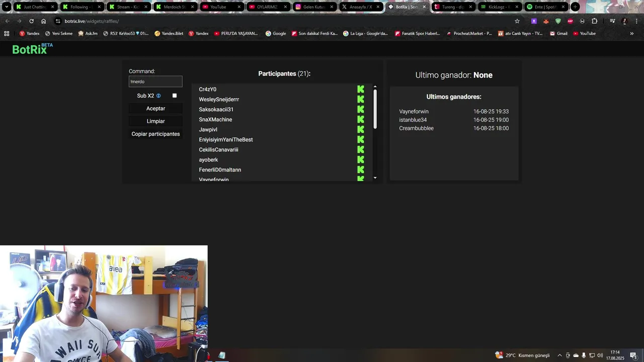This screenshot has height=362, width=644.
Task: Expand the hidden system tray icons chevron
Action: (x=559, y=355)
